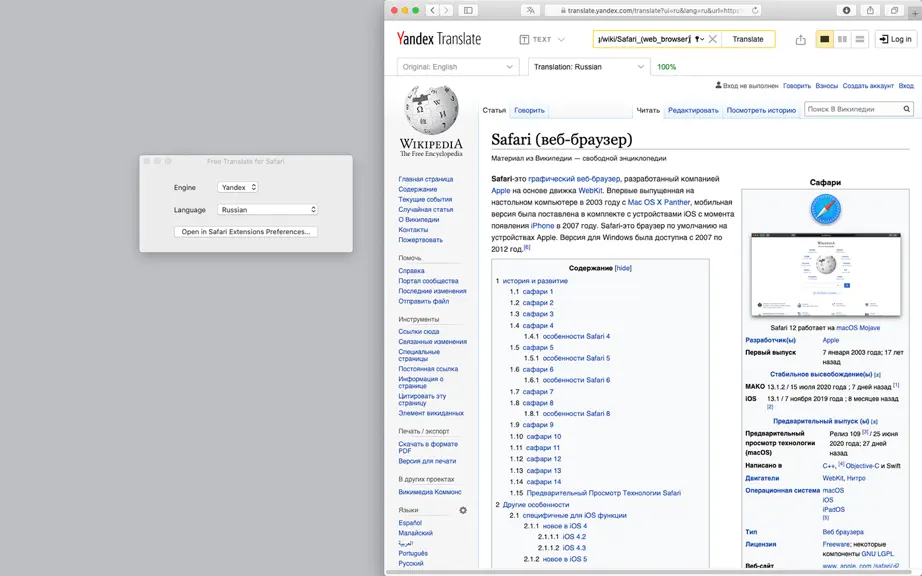This screenshot has width=922, height=576.
Task: Click the Translate extension icon in Safari toolbar
Action: 530,11
